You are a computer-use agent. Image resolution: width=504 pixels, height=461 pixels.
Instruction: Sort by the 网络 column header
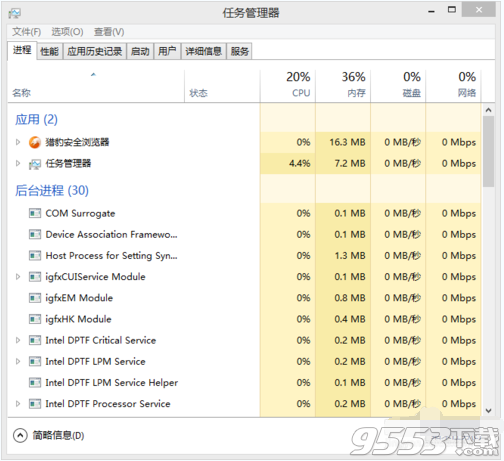click(453, 86)
